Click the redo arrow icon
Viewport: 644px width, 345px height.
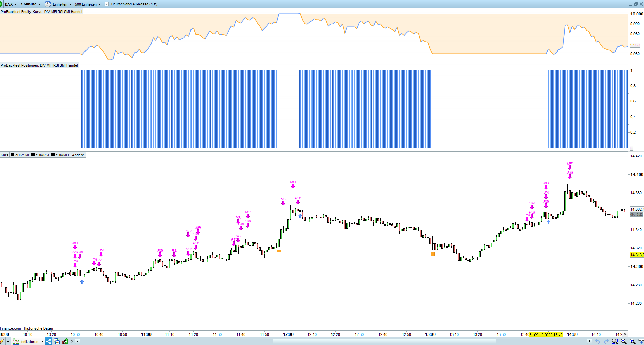(x=606, y=341)
